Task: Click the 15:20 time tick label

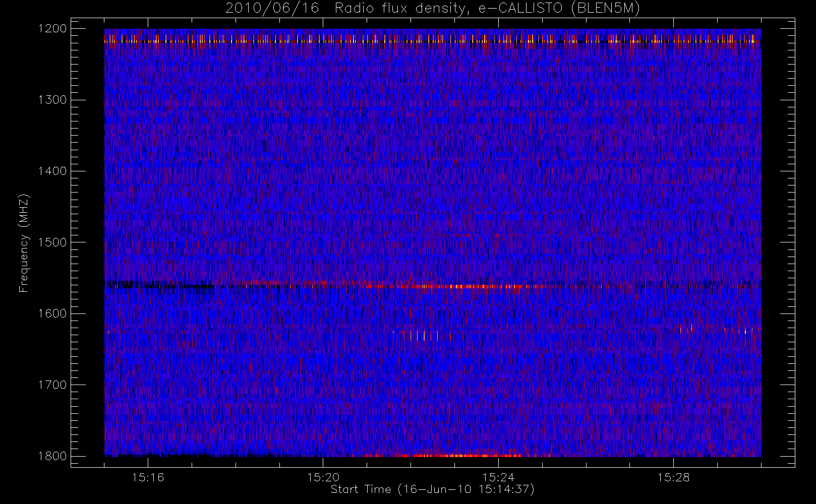Action: click(x=323, y=477)
